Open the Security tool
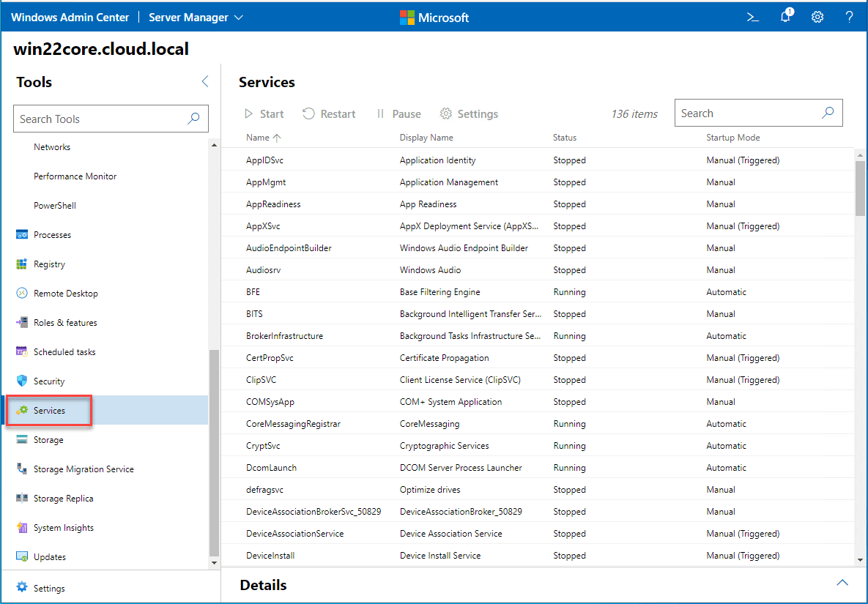The height and width of the screenshot is (604, 868). pyautogui.click(x=48, y=381)
